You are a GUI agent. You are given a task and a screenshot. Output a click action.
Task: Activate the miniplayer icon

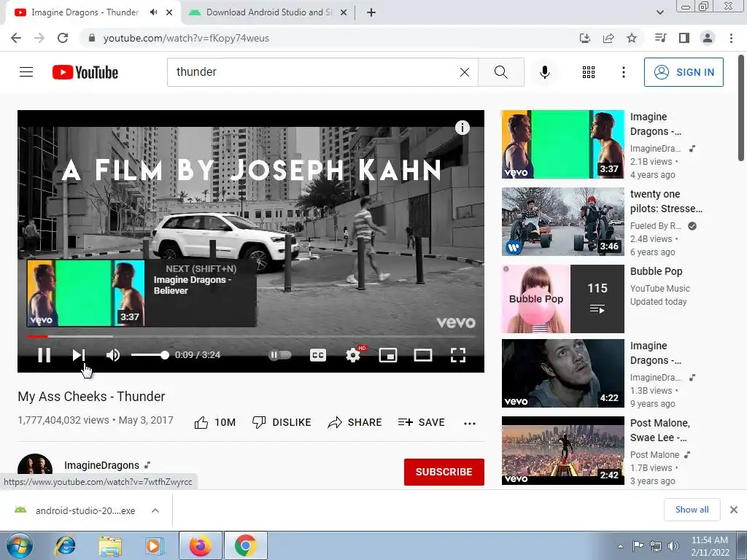click(x=388, y=355)
